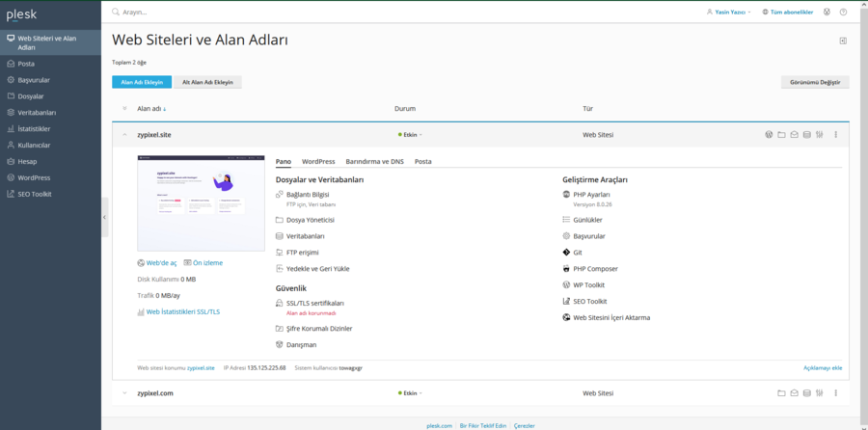Click Açıklamayı ekle link
The image size is (868, 430).
click(823, 367)
